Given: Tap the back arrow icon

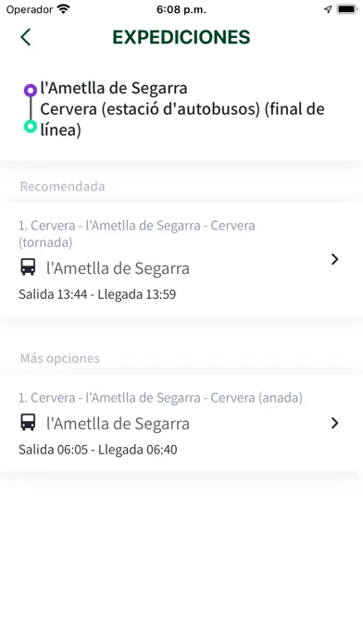Looking at the screenshot, I should 26,37.
